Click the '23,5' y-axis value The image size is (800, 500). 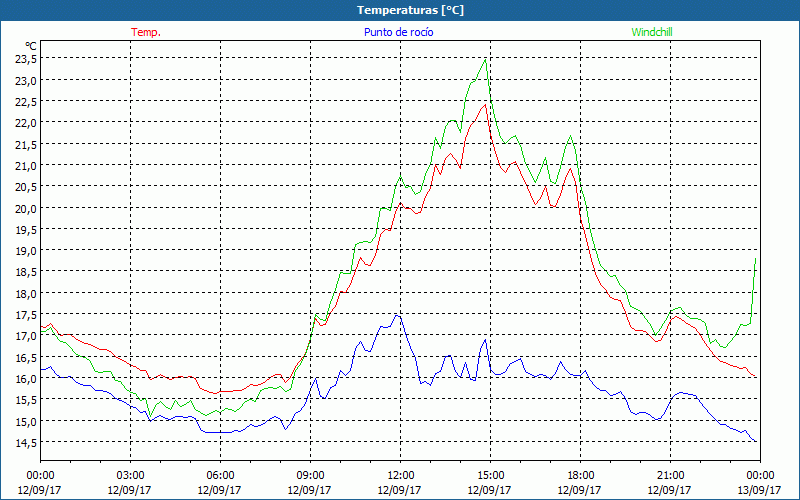point(26,59)
